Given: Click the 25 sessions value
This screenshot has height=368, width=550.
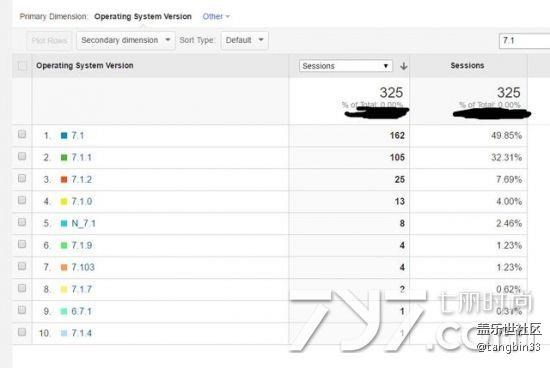Looking at the screenshot, I should [x=400, y=179].
